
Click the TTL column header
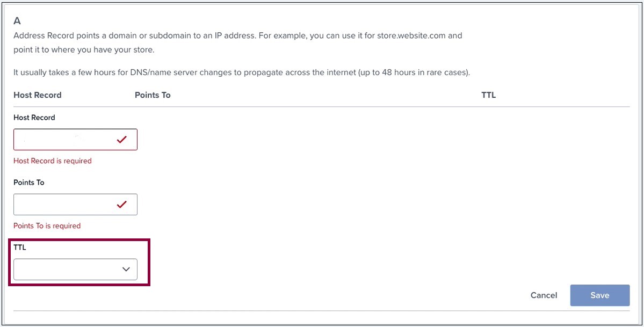[x=488, y=95]
